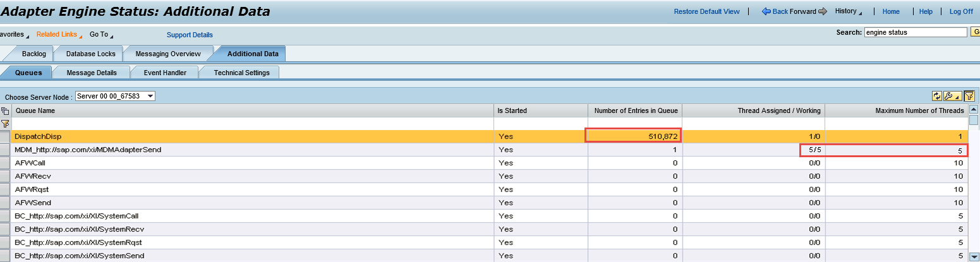The height and width of the screenshot is (262, 980).
Task: Open the Help link
Action: tap(926, 11)
